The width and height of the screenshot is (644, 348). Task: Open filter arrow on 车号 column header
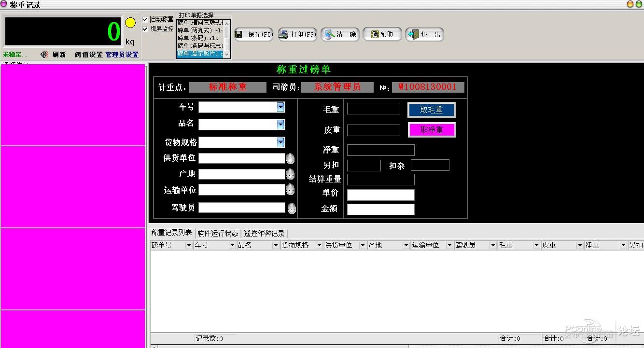click(x=232, y=245)
